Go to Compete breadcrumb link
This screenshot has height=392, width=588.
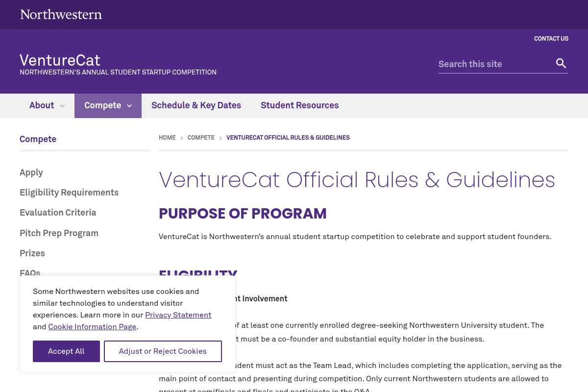[x=201, y=138]
